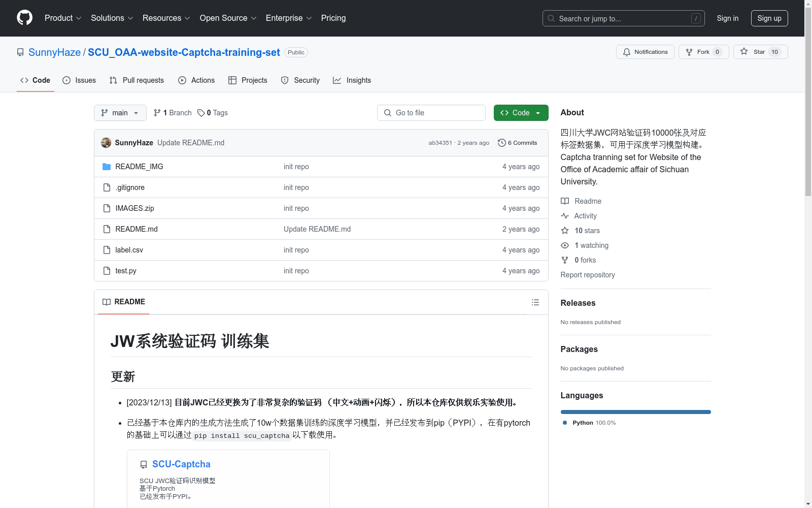The width and height of the screenshot is (812, 508).
Task: Open the README.md file name
Action: (137, 229)
